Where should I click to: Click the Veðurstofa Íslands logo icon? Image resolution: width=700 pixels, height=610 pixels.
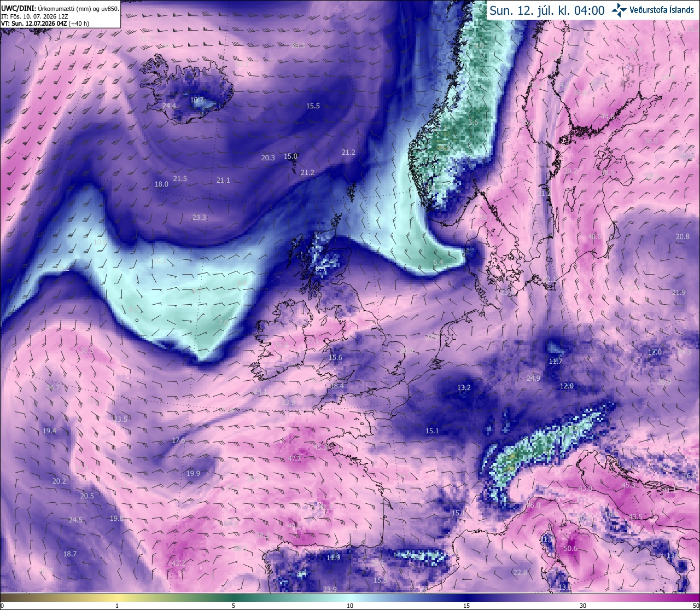[619, 9]
